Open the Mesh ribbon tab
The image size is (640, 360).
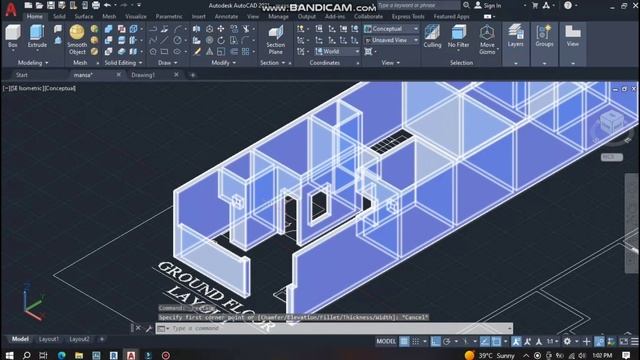point(109,17)
